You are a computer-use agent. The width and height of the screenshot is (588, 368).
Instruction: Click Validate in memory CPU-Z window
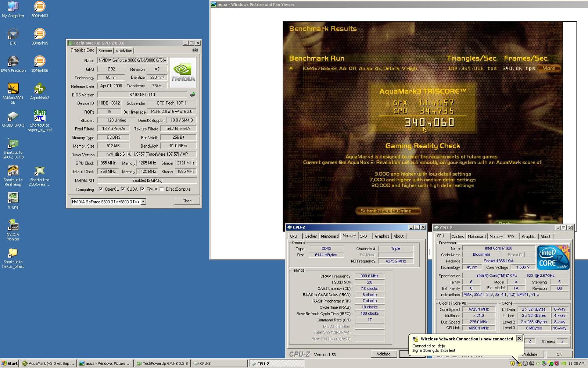click(x=383, y=354)
